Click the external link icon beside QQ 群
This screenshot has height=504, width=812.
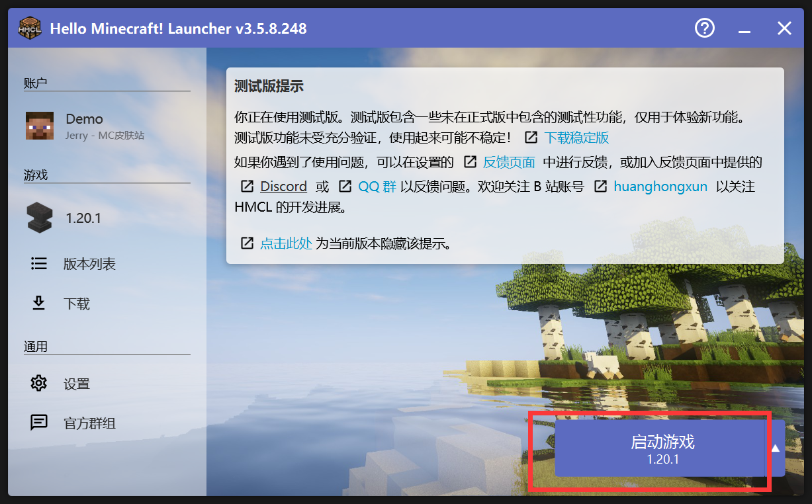click(345, 186)
